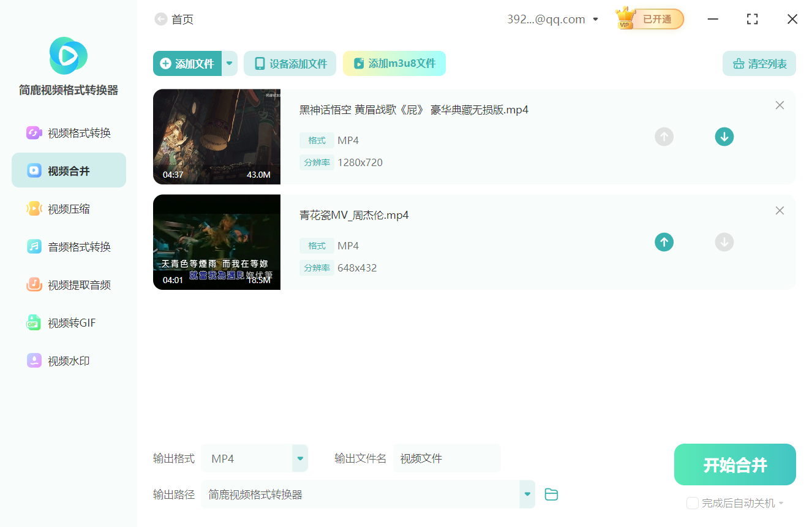
Task: Enable 完成后自动关机 checkbox
Action: click(x=692, y=503)
